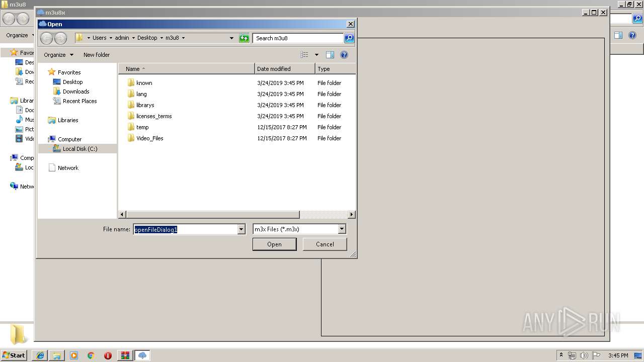Switch to m3u8x cloud taskbar icon
This screenshot has width=644, height=362.
pyautogui.click(x=142, y=355)
